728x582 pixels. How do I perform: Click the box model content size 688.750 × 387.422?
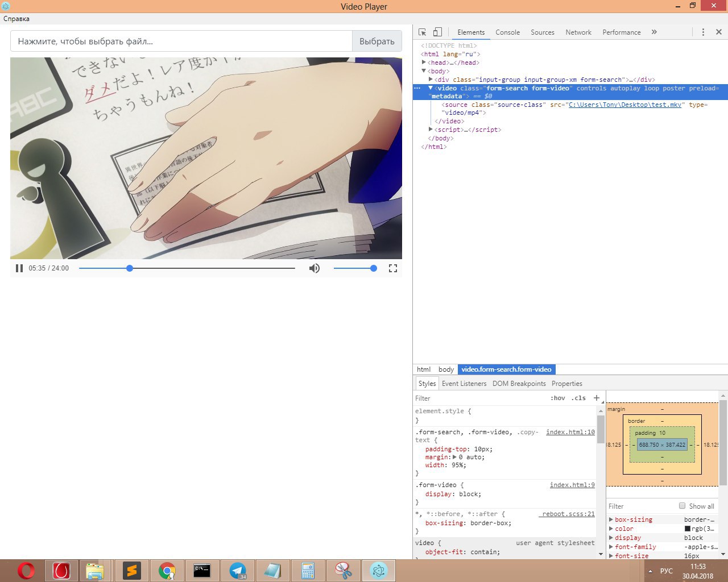coord(662,444)
